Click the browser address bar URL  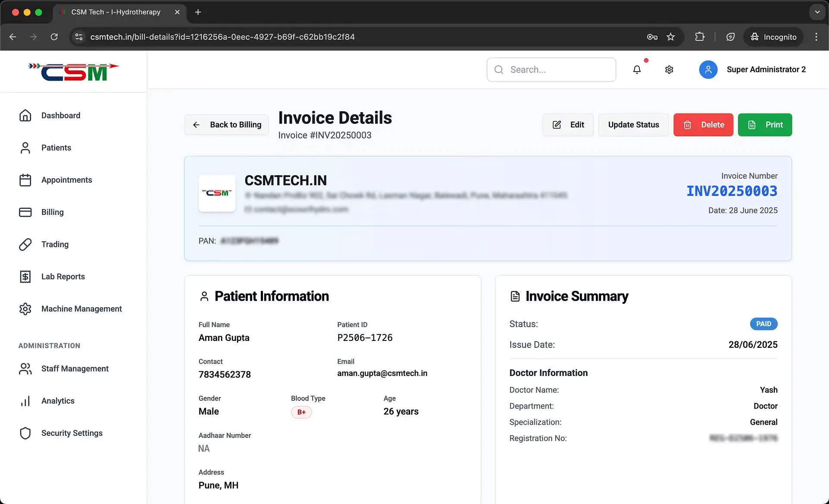[222, 37]
